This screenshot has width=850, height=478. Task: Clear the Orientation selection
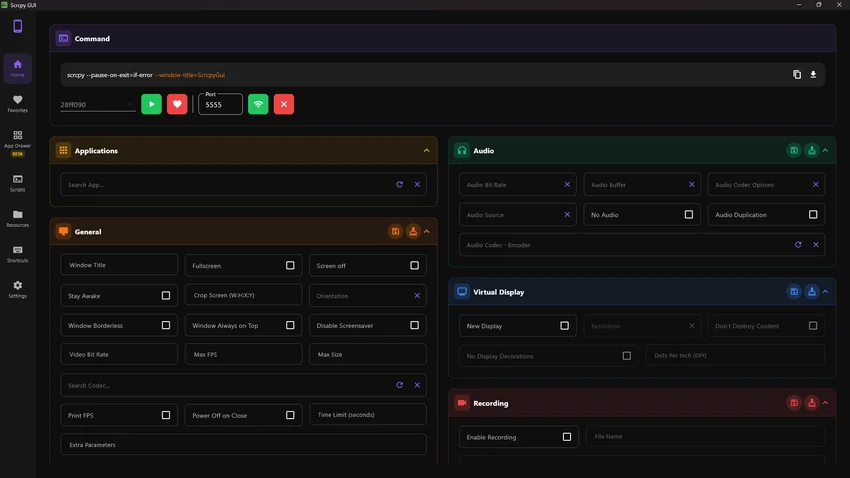tap(417, 296)
